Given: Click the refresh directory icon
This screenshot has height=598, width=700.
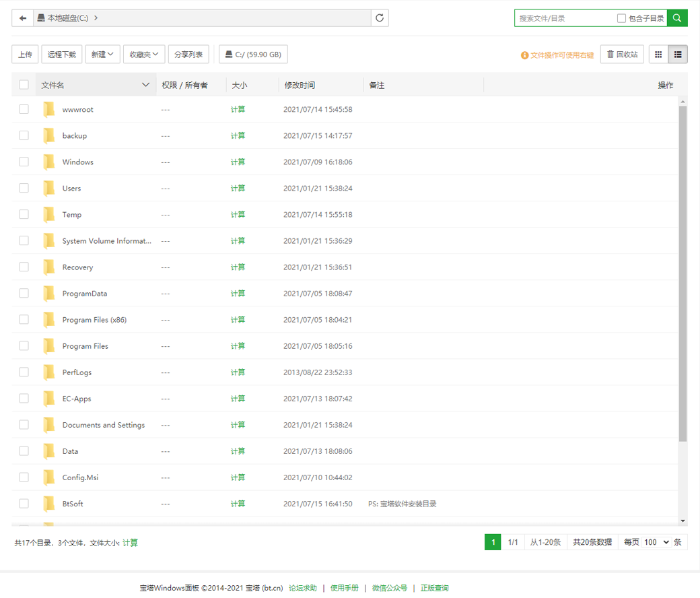Looking at the screenshot, I should point(380,18).
